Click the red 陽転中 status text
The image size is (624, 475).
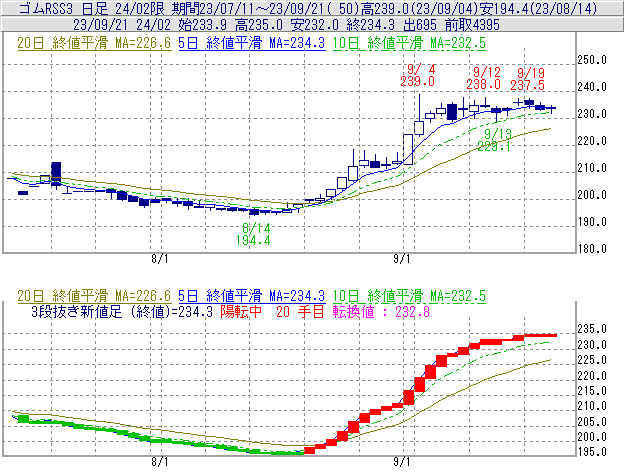[241, 311]
